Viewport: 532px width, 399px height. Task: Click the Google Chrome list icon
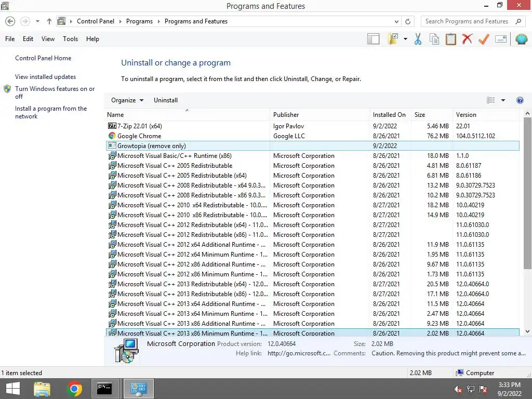point(112,136)
